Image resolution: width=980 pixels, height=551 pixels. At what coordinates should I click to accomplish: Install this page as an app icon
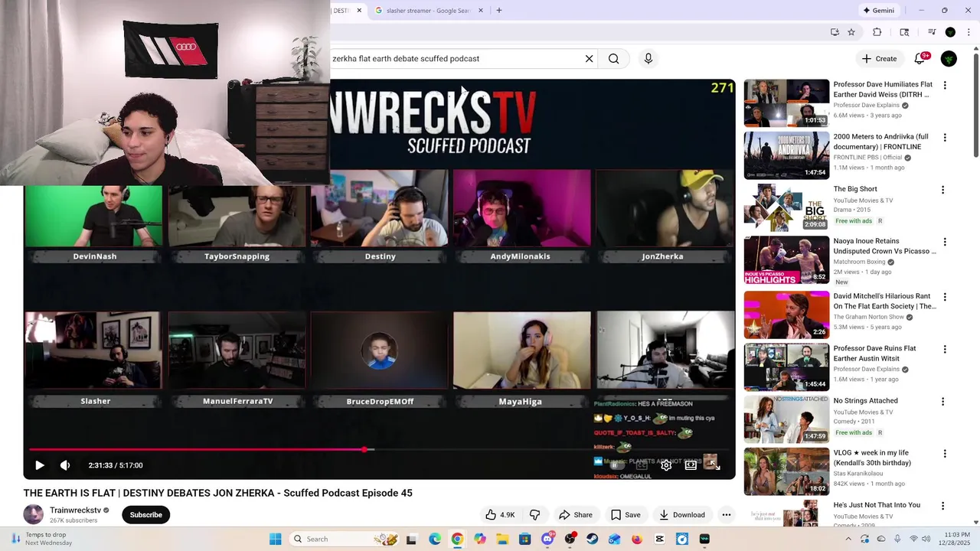click(835, 32)
